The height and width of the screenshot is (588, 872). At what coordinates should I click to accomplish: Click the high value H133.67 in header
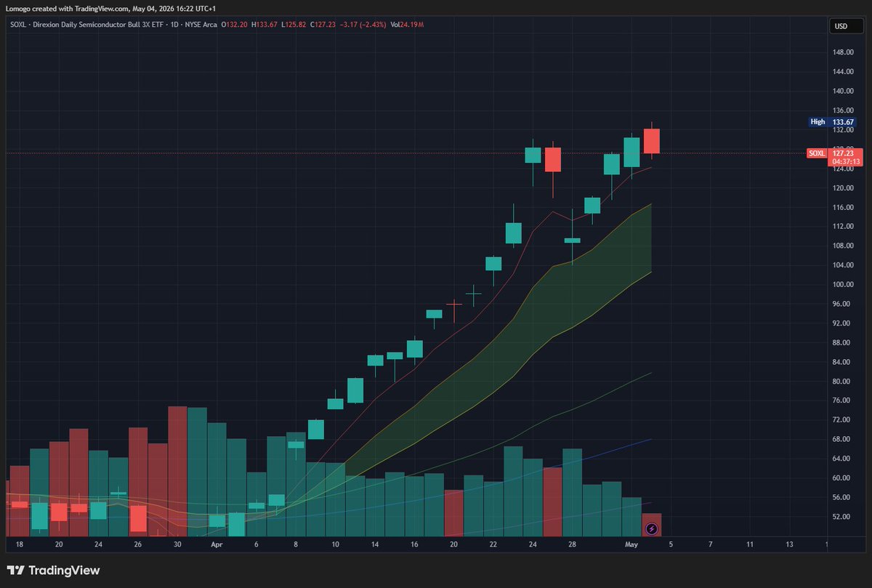click(x=266, y=25)
